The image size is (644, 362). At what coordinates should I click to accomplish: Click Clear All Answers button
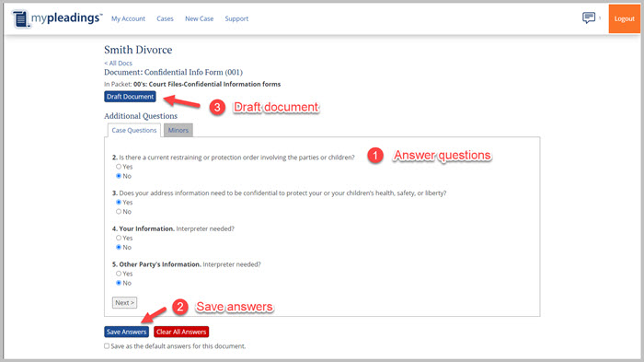181,332
